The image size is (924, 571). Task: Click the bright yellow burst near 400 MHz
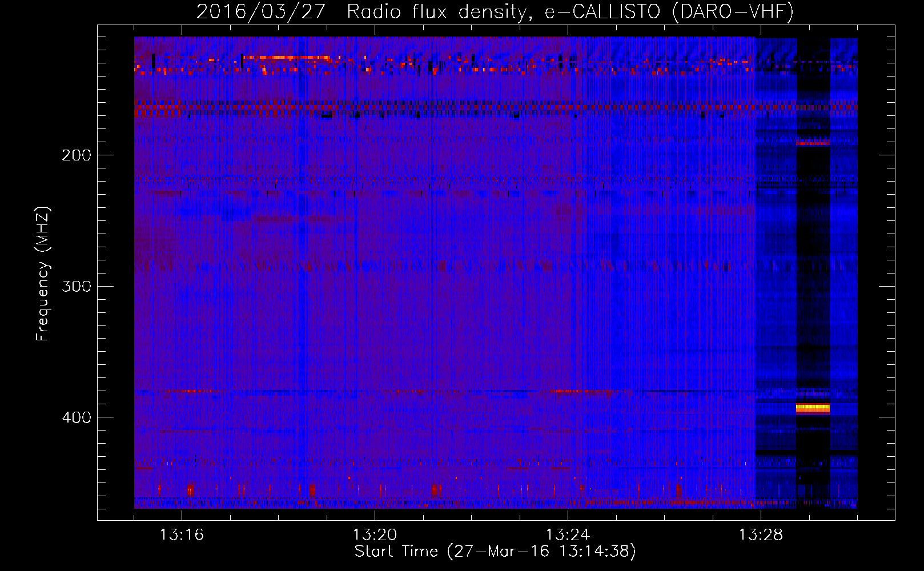(813, 408)
